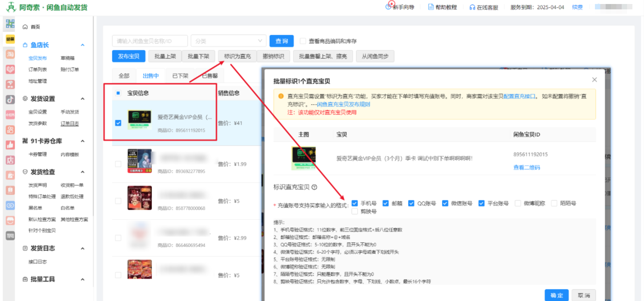Close the 批量标识1个直充宝贝 dialog
This screenshot has width=644, height=301.
(x=594, y=80)
